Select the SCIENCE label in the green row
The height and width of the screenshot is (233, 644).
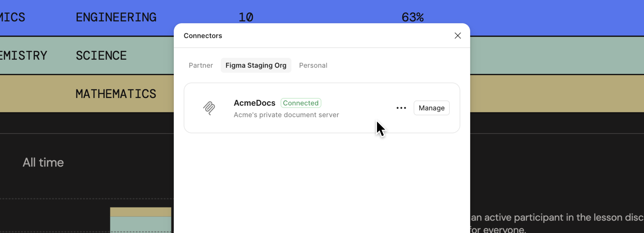[101, 56]
